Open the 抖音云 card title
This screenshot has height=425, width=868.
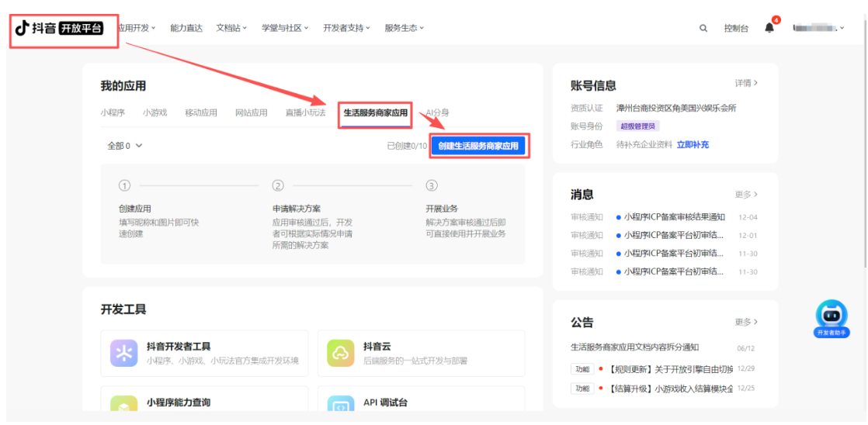pyautogui.click(x=377, y=347)
